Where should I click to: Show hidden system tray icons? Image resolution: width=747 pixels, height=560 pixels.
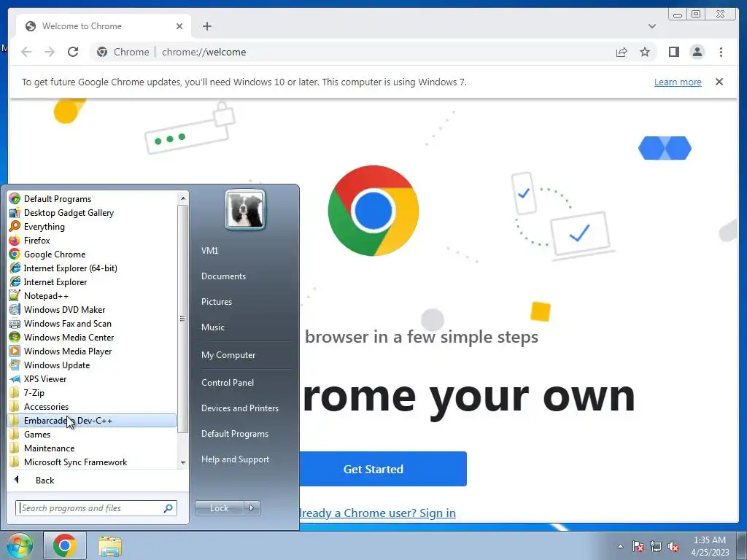pos(620,546)
